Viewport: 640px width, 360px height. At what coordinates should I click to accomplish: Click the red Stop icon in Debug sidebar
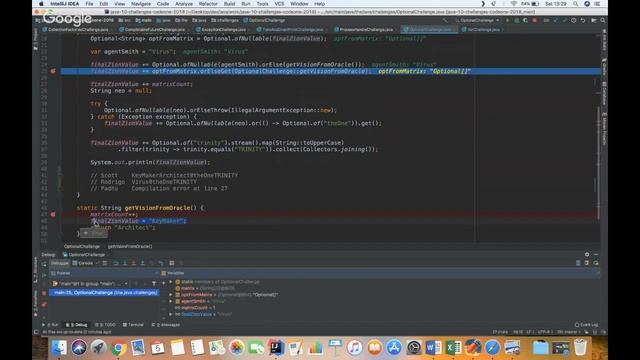(44, 293)
